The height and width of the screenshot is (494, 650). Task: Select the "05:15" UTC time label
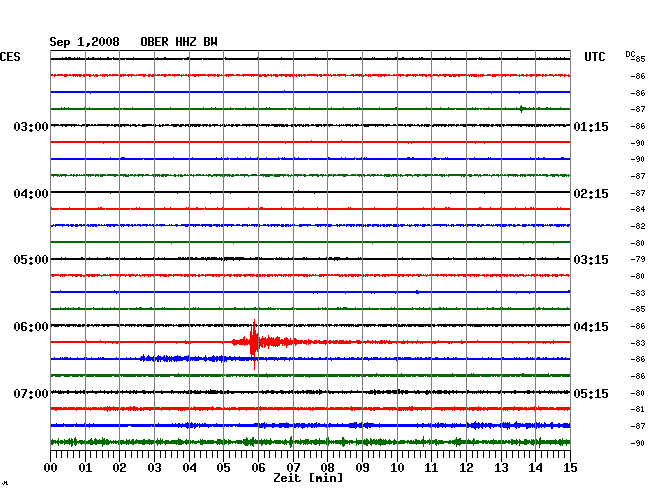pos(591,393)
